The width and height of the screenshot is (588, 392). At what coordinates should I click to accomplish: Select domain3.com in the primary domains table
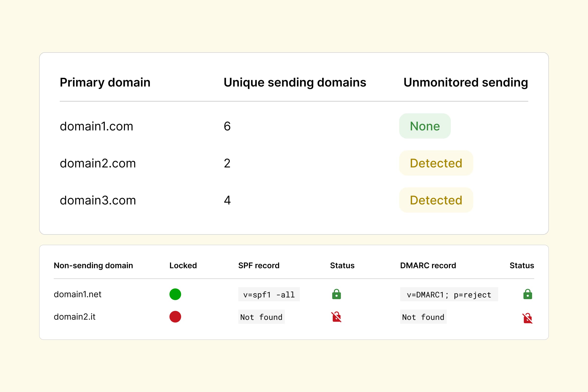(98, 200)
